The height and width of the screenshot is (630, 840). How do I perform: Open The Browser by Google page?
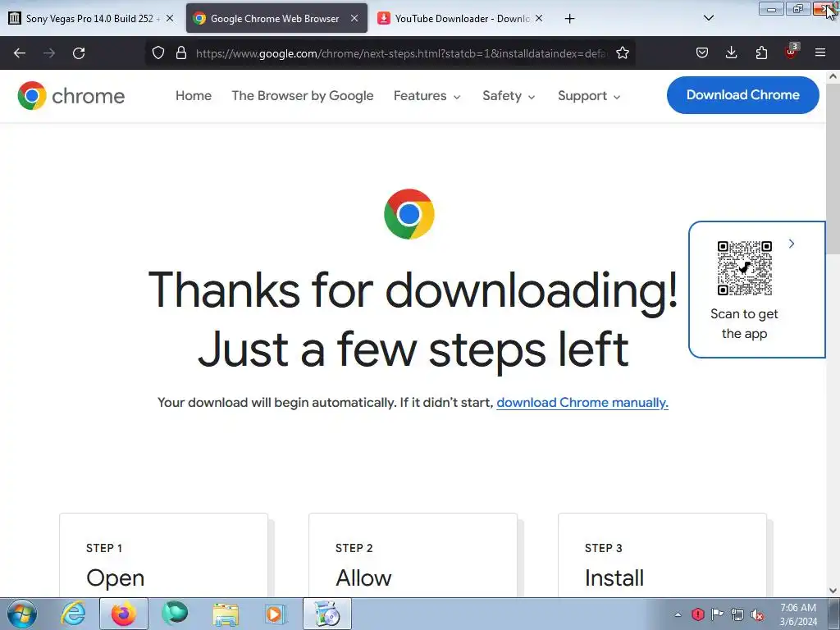pyautogui.click(x=302, y=96)
